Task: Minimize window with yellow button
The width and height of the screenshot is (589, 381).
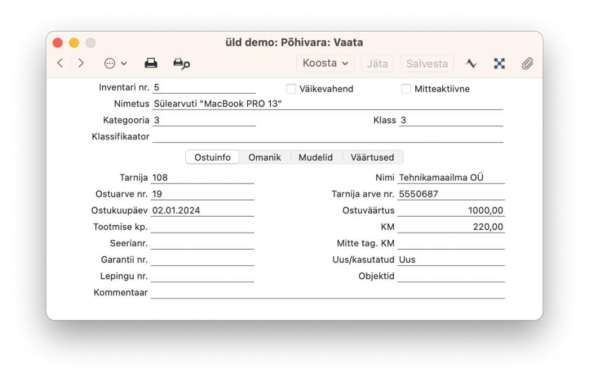Action: (74, 43)
